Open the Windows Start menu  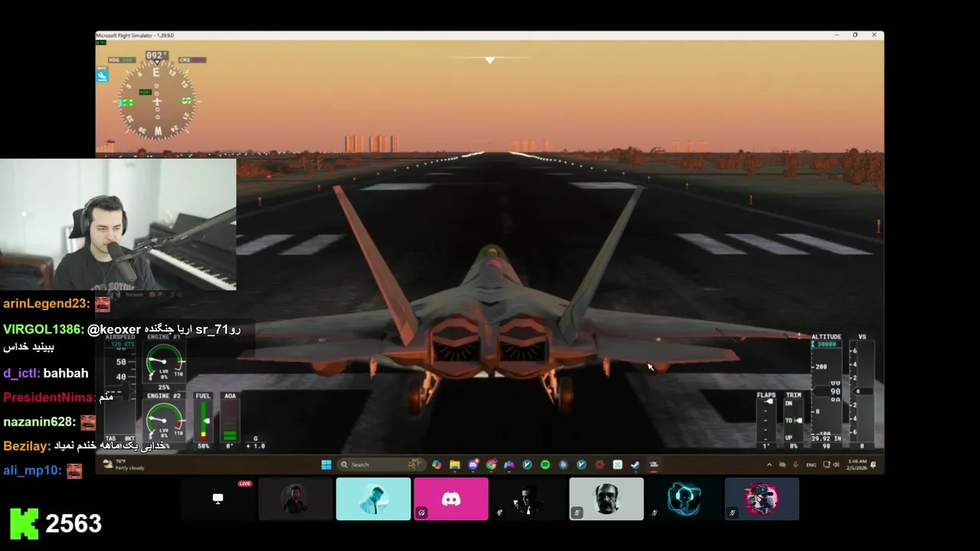pyautogui.click(x=326, y=465)
